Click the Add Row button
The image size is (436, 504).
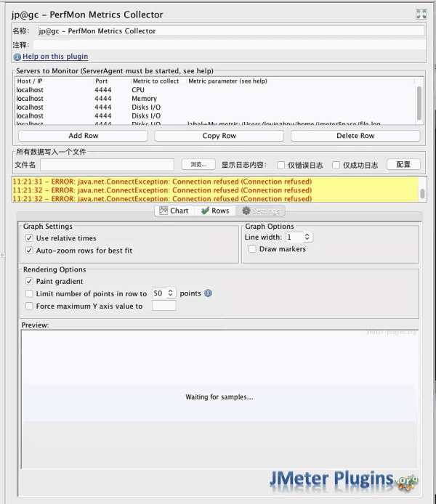(x=83, y=136)
